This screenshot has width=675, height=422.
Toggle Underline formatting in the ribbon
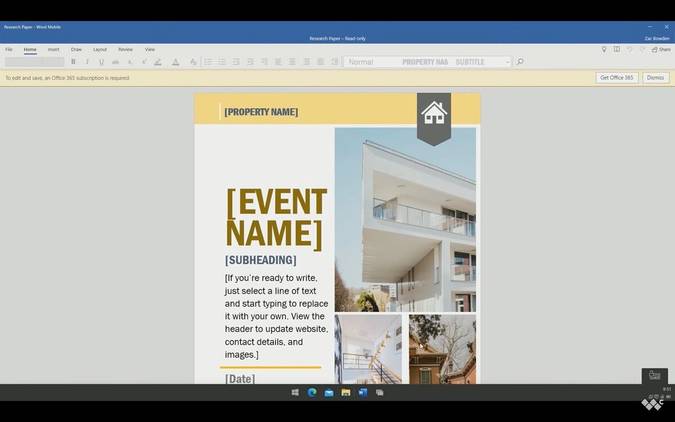(102, 62)
